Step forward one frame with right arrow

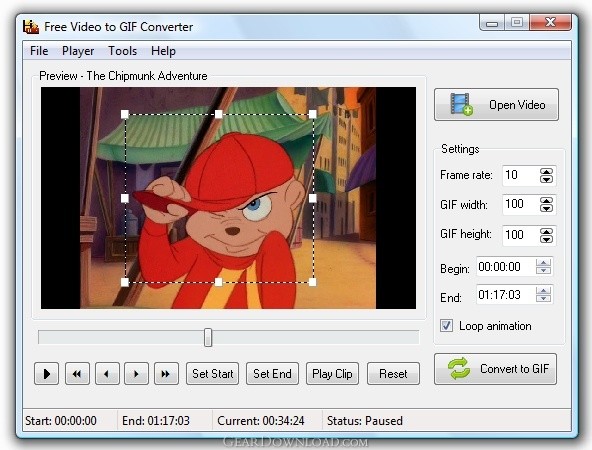pyautogui.click(x=136, y=374)
